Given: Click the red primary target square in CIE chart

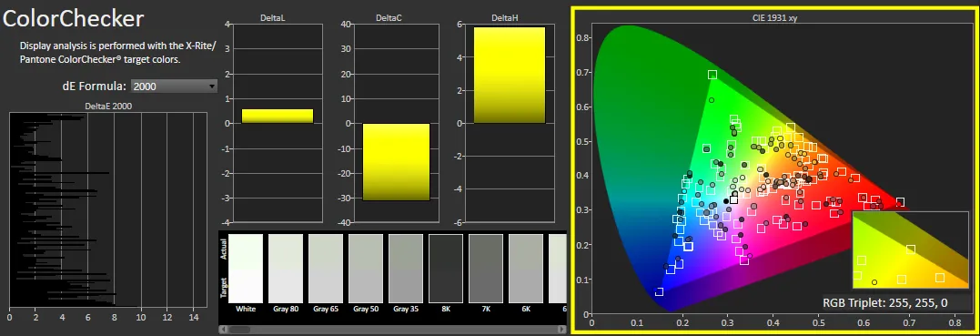Looking at the screenshot, I should click(900, 202).
